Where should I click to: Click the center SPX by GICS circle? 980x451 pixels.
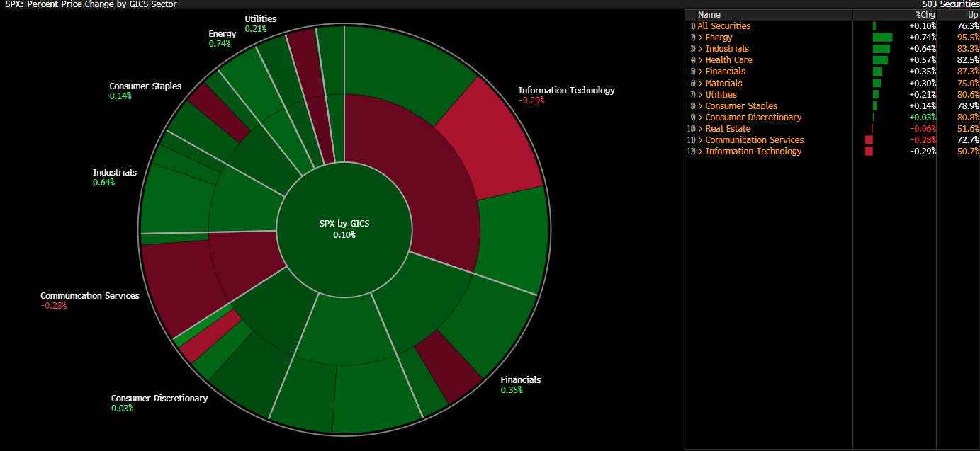point(344,228)
